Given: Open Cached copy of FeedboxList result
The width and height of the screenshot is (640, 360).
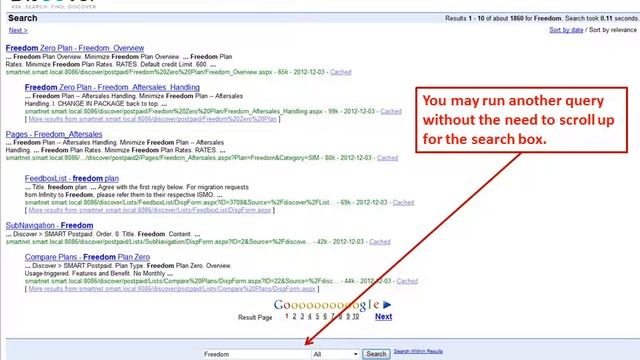Looking at the screenshot, I should coord(403,202).
